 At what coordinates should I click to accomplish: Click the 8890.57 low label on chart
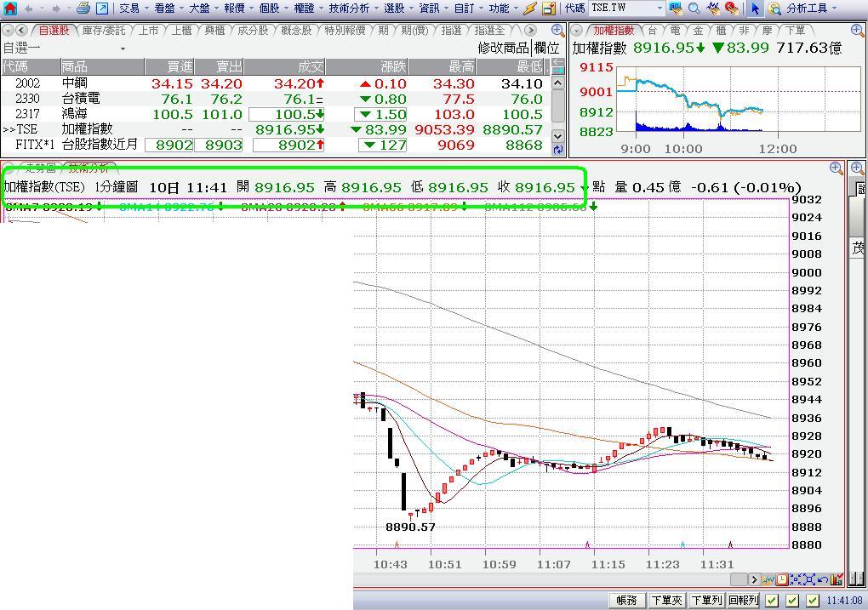(410, 527)
